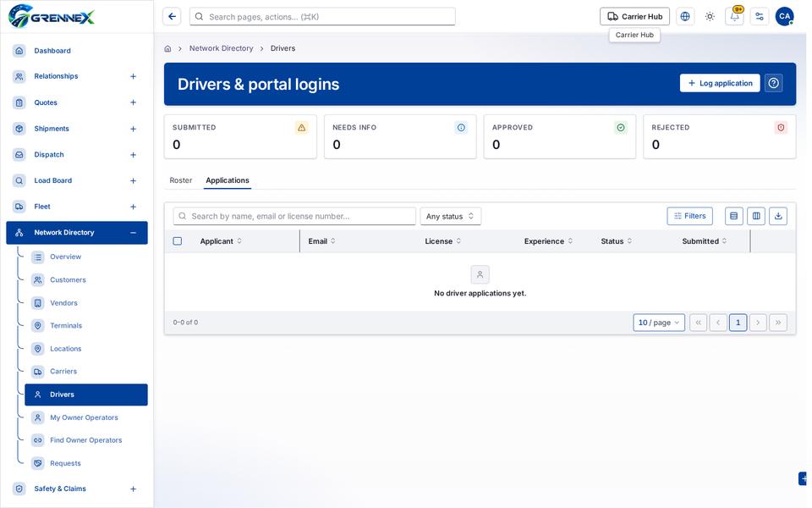Open the Carrier Hub button
The height and width of the screenshot is (508, 812).
click(634, 17)
